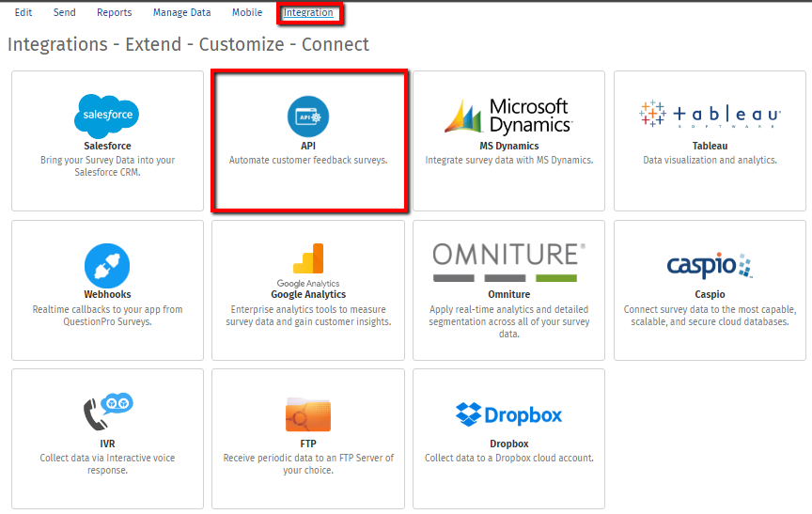The image size is (812, 514).
Task: Select the Integration tab
Action: (x=308, y=12)
